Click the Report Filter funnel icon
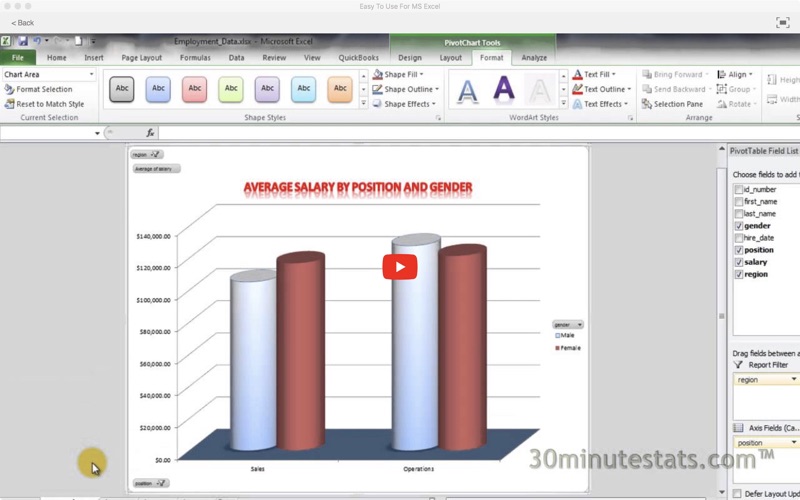The height and width of the screenshot is (500, 800). coord(738,365)
